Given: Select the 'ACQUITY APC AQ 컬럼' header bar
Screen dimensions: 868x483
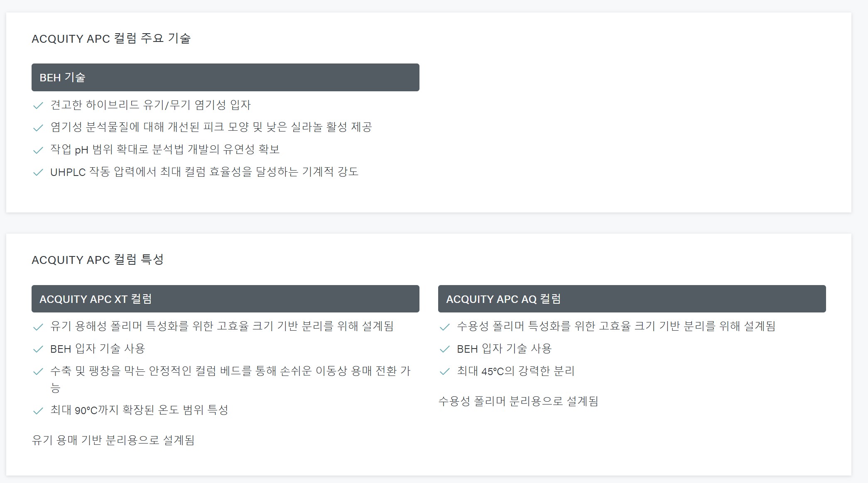Looking at the screenshot, I should click(632, 299).
